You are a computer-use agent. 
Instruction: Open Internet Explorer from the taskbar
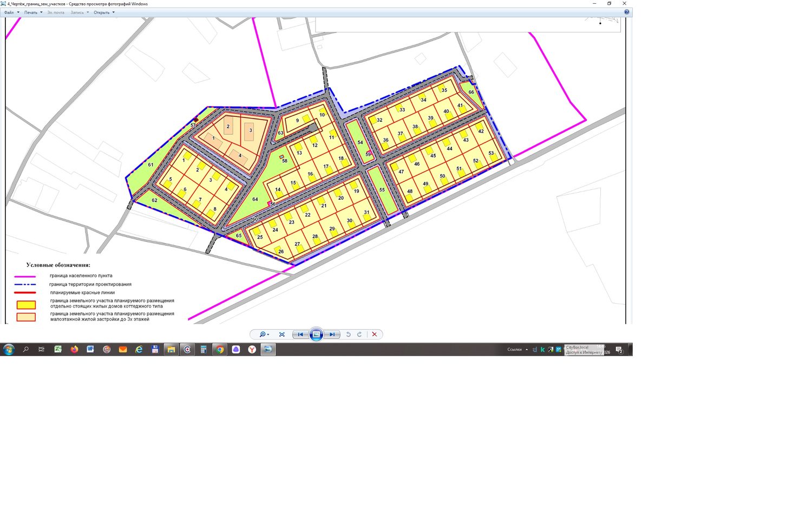tap(139, 350)
